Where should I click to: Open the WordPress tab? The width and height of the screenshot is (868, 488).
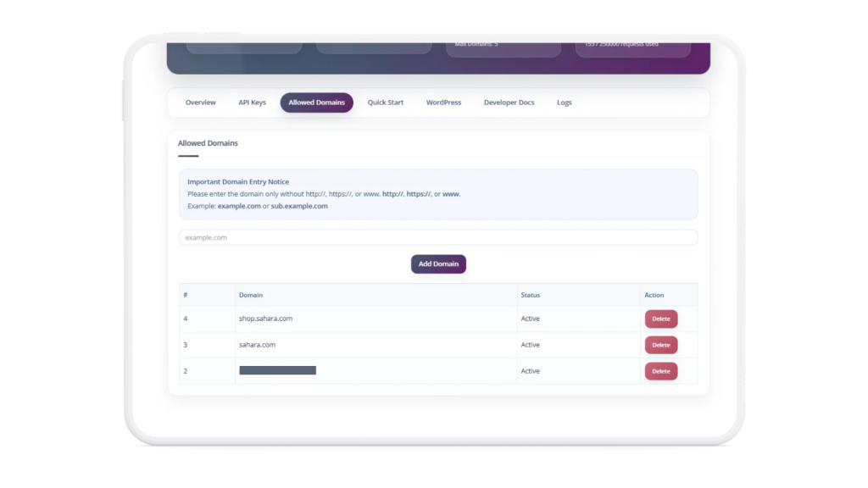click(443, 103)
